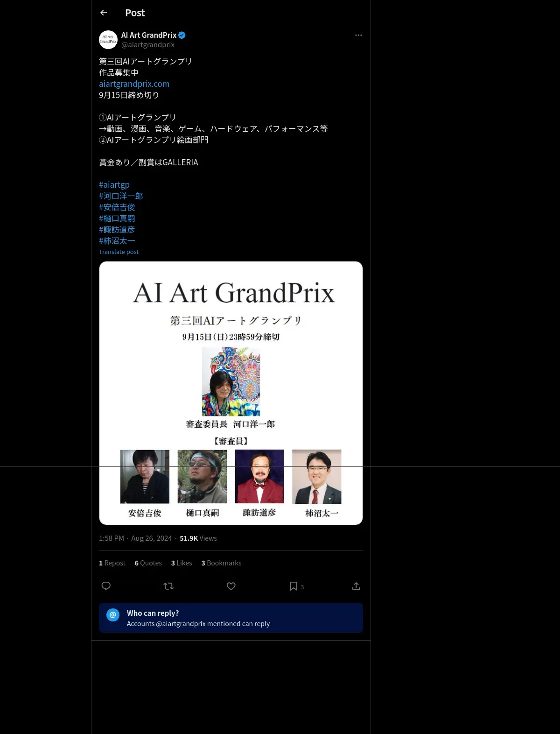View the 3 Likes list
Image resolution: width=560 pixels, height=734 pixels.
pos(182,563)
